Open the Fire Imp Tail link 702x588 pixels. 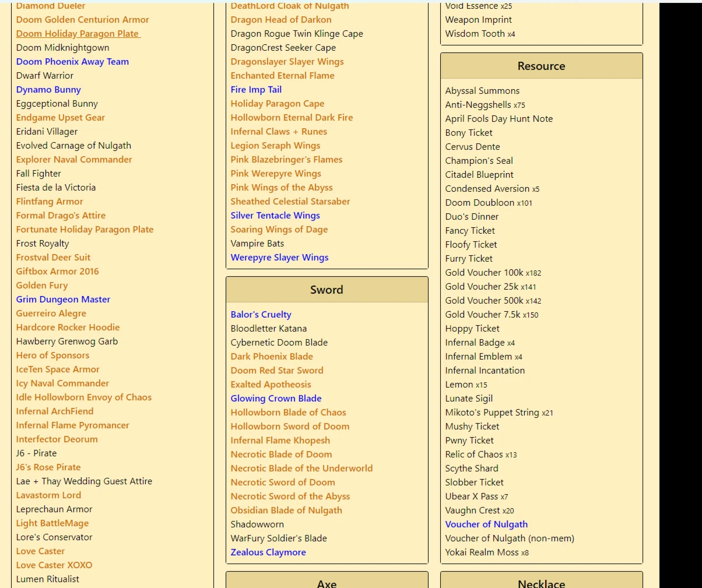256,90
